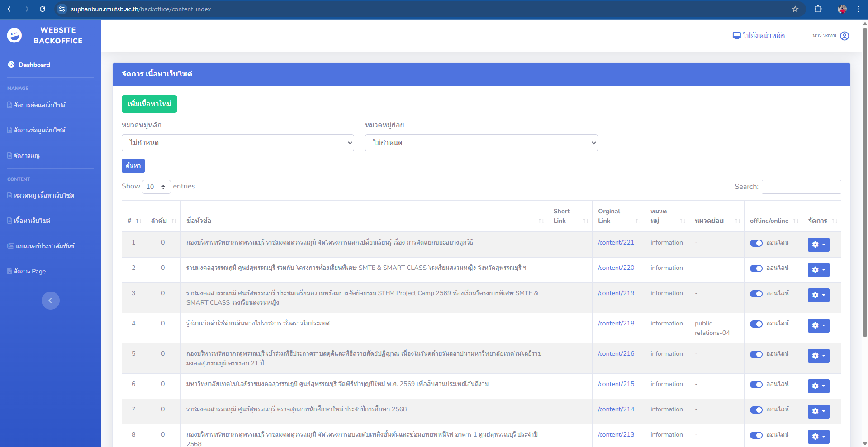Click the Website Backoffice smiley logo

[14, 35]
